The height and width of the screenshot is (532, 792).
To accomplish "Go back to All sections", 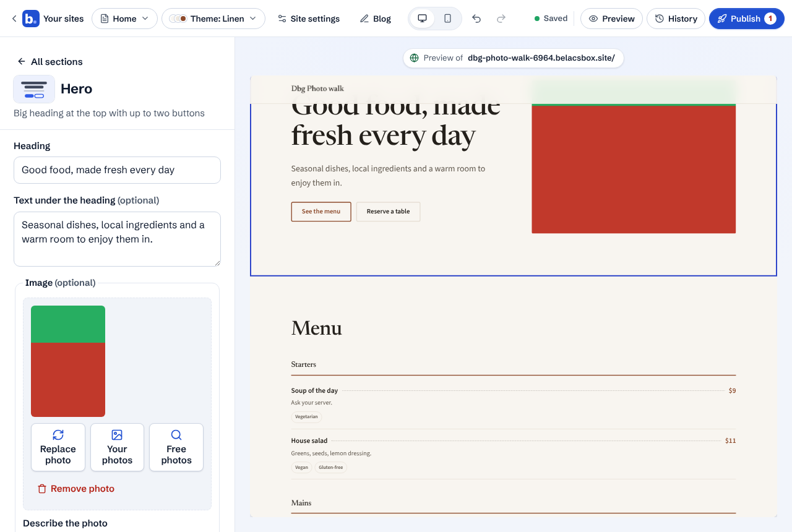I will tap(49, 61).
